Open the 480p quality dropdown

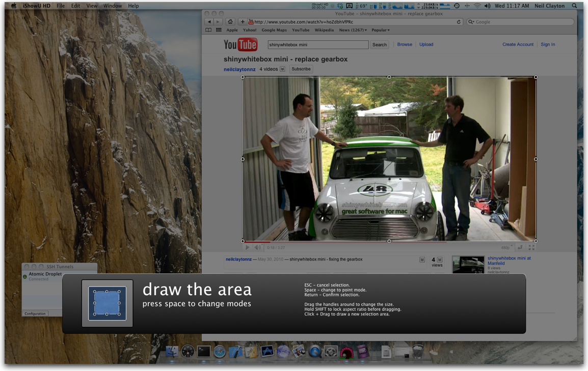point(506,248)
